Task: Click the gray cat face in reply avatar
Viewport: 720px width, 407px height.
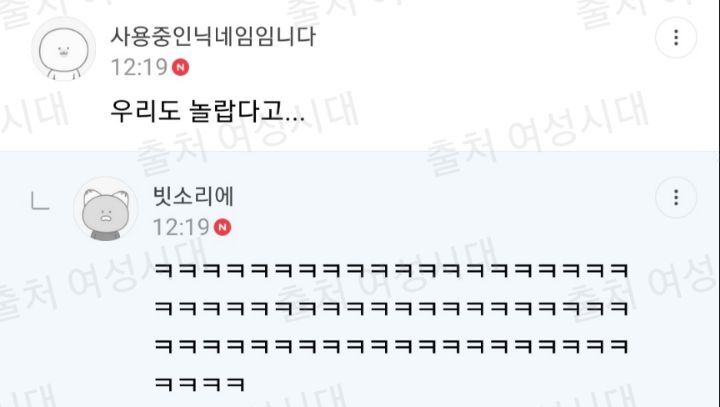Action: 106,210
